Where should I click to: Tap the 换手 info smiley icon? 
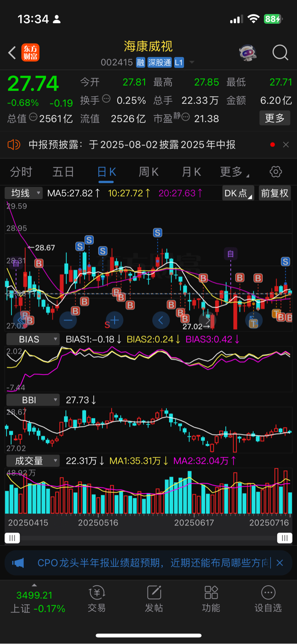click(106, 99)
